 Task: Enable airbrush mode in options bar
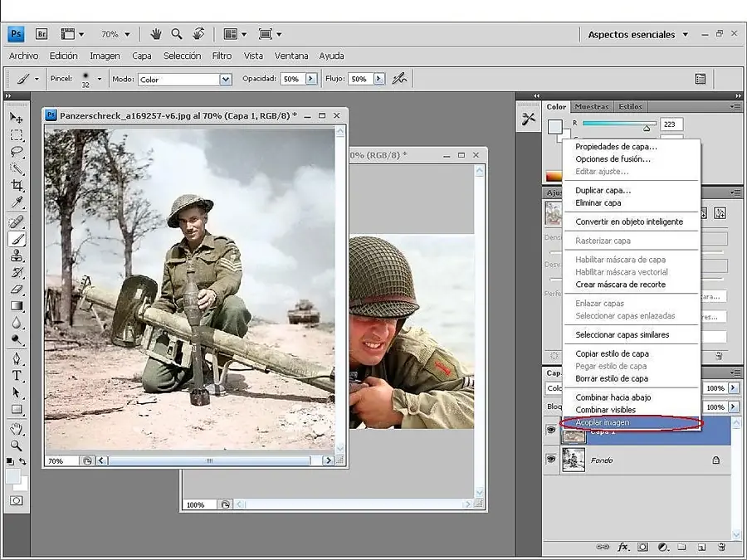coord(399,79)
